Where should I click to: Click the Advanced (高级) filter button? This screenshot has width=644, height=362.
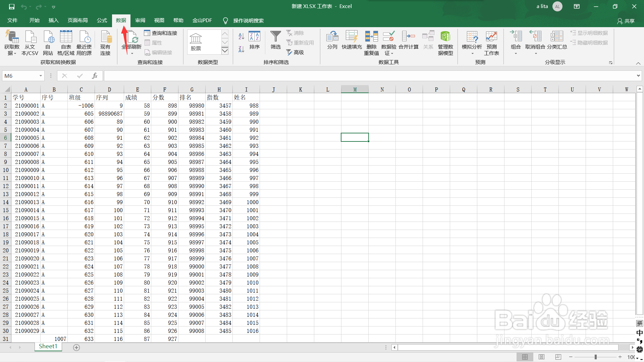(x=295, y=52)
